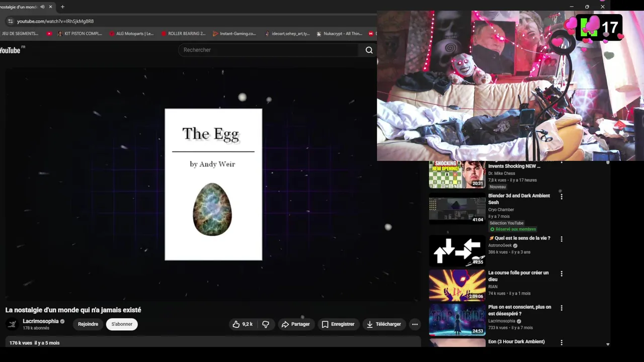Click the video title La nostalgie d'un monde
Viewport: 644px width, 362px height.
(73, 310)
